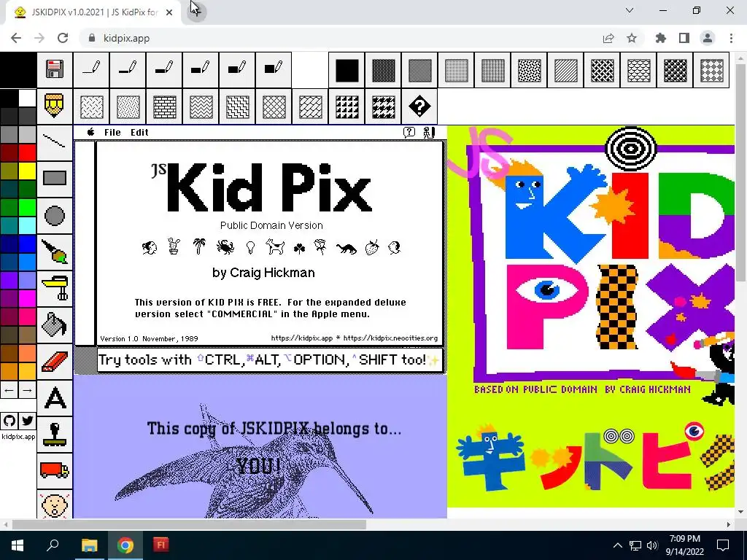The height and width of the screenshot is (560, 747).
Task: Close the JSKIDPIX browser tab
Action: (x=169, y=13)
